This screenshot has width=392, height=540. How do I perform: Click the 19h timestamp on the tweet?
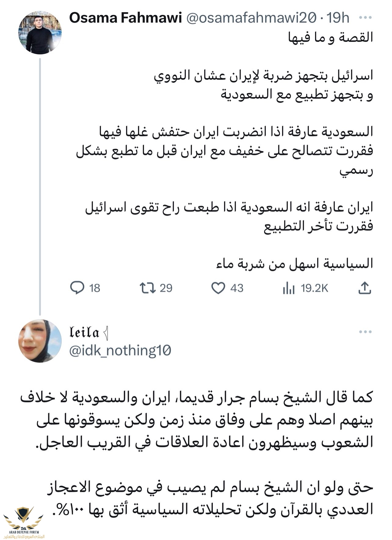pos(338,18)
